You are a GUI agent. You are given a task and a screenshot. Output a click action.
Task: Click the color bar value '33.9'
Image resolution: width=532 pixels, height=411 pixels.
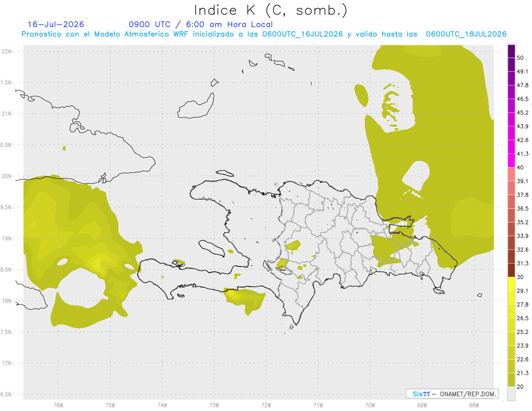pyautogui.click(x=523, y=236)
